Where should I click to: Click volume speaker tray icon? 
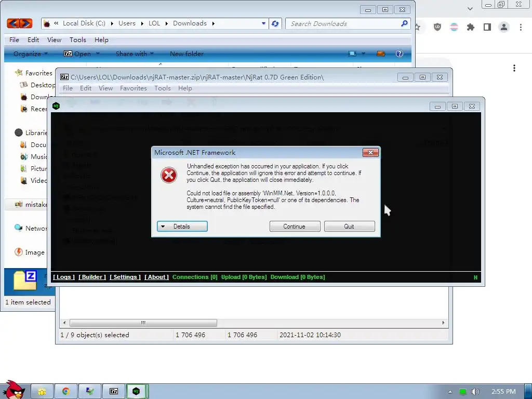[x=475, y=392]
